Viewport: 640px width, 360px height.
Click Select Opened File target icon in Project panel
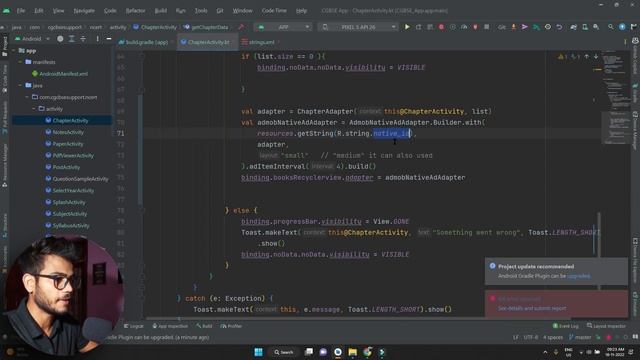tap(60, 39)
